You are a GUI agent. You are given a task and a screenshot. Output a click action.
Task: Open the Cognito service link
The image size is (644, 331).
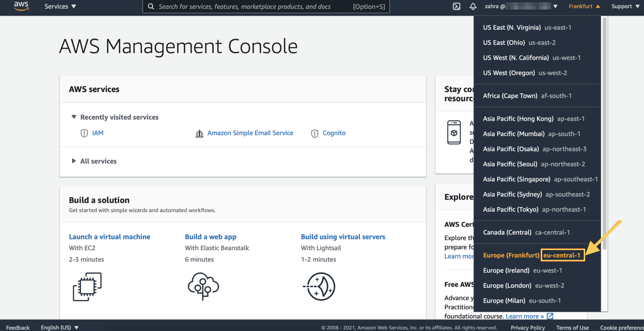[x=334, y=133]
